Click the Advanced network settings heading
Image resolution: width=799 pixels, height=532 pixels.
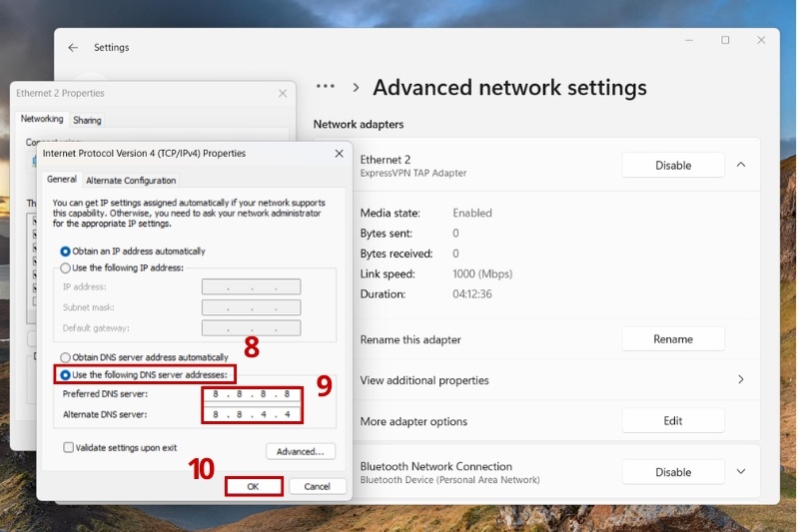[x=509, y=88]
